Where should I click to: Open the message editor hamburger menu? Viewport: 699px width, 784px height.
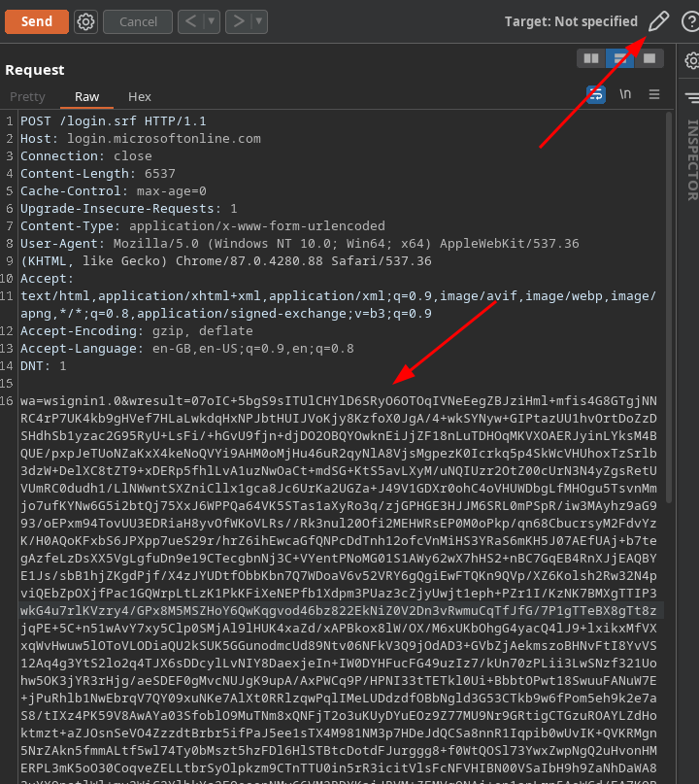[x=654, y=94]
